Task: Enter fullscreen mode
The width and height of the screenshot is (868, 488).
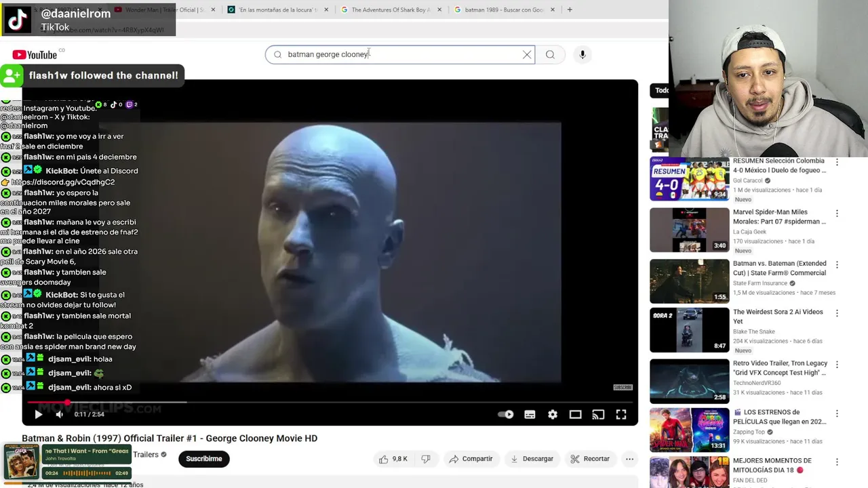Action: (620, 414)
